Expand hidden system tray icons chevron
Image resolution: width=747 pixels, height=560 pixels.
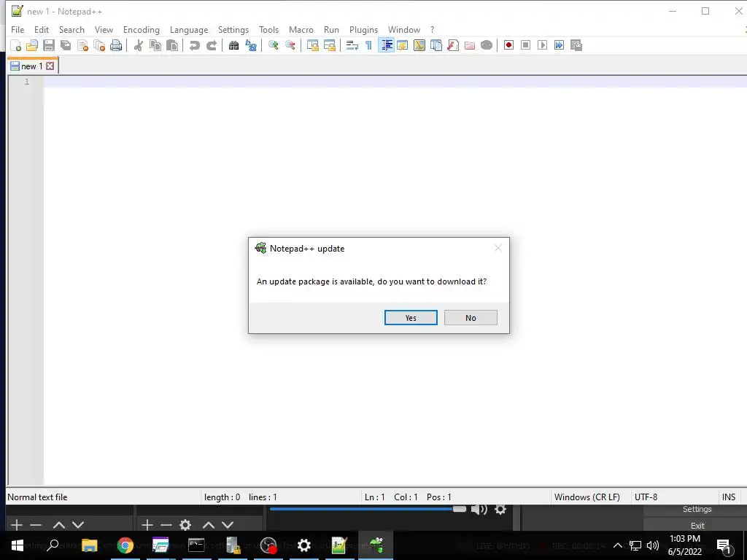pyautogui.click(x=617, y=545)
